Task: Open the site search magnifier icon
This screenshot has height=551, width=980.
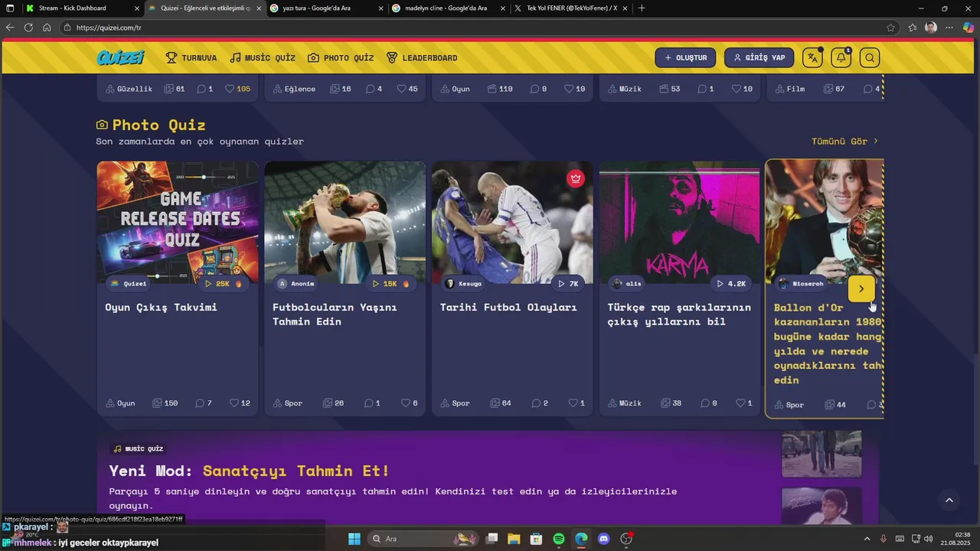Action: tap(869, 57)
